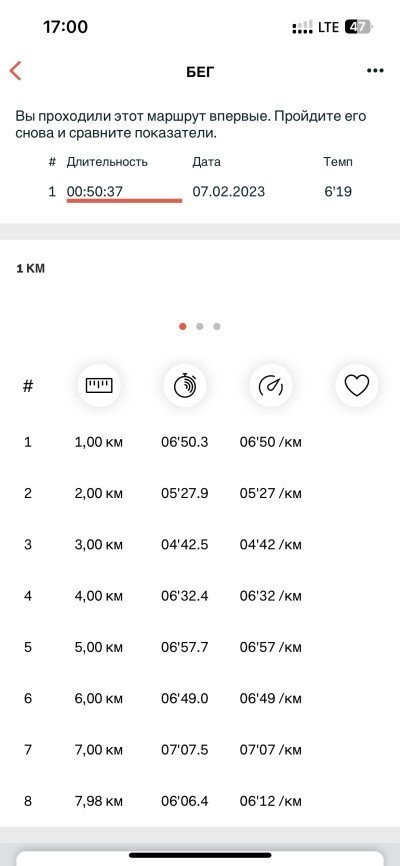Tap the red progress bar under duration
Image resolution: width=400 pixels, height=866 pixels.
pos(124,201)
